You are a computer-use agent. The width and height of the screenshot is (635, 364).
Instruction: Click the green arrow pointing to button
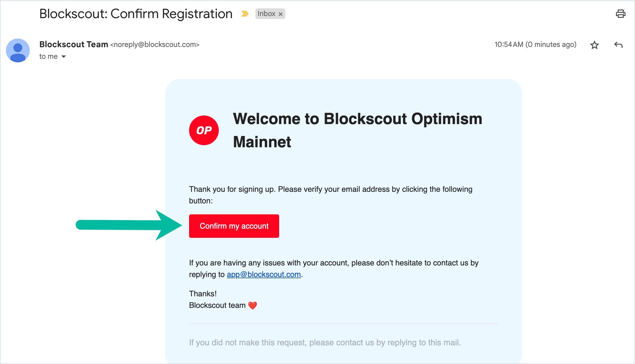129,225
